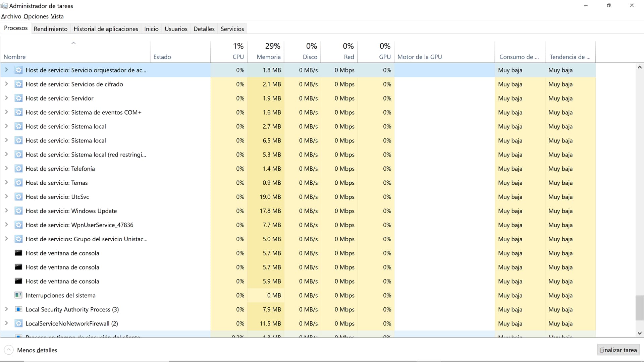Click gear icon of Host de servicio: Telefonía
The image size is (644, 362).
[x=18, y=169]
